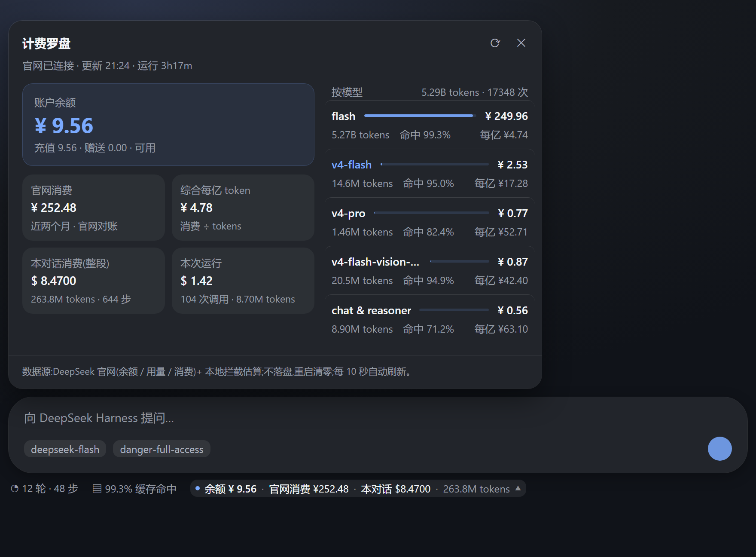The image size is (756, 557).
Task: Close the 计费罗盘 panel
Action: pos(521,43)
